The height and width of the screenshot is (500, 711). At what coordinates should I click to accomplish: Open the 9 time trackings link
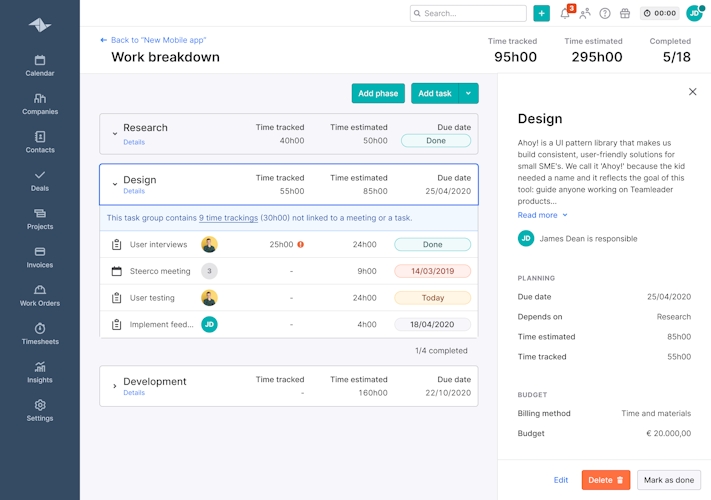coord(228,218)
